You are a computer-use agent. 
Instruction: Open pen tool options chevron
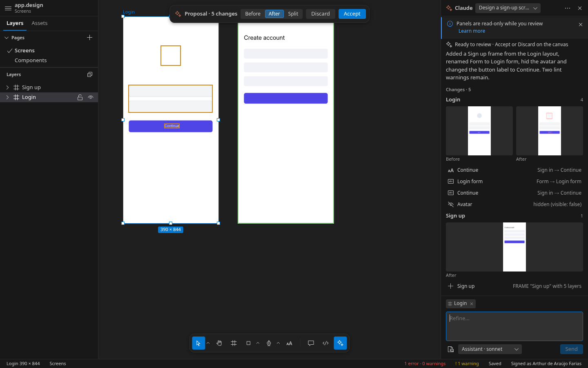(278, 343)
